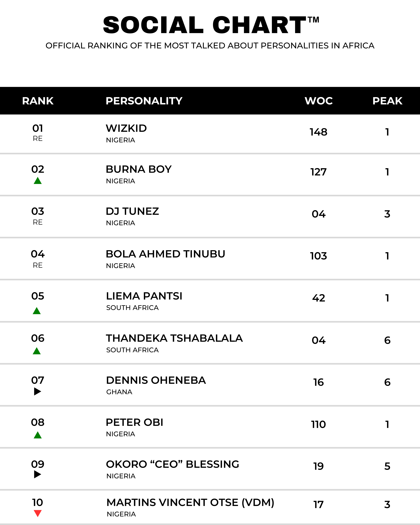Viewport: 420px width, 525px height.
Task: Click the green up arrow beside Liema Pantsi
Action: (37, 311)
